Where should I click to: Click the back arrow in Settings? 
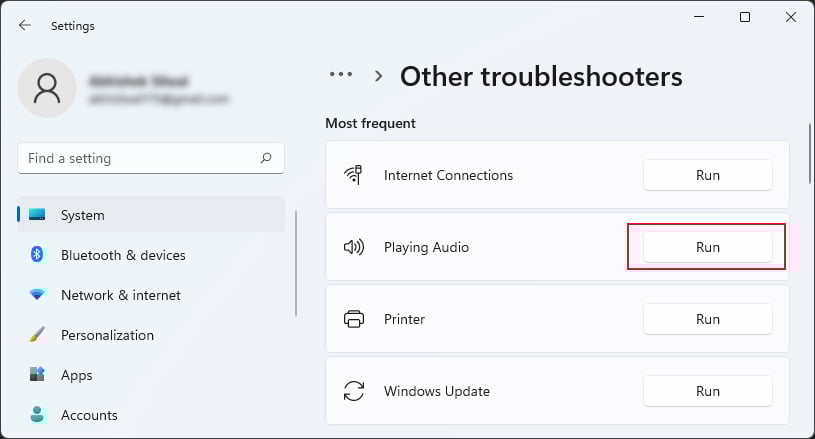(25, 25)
